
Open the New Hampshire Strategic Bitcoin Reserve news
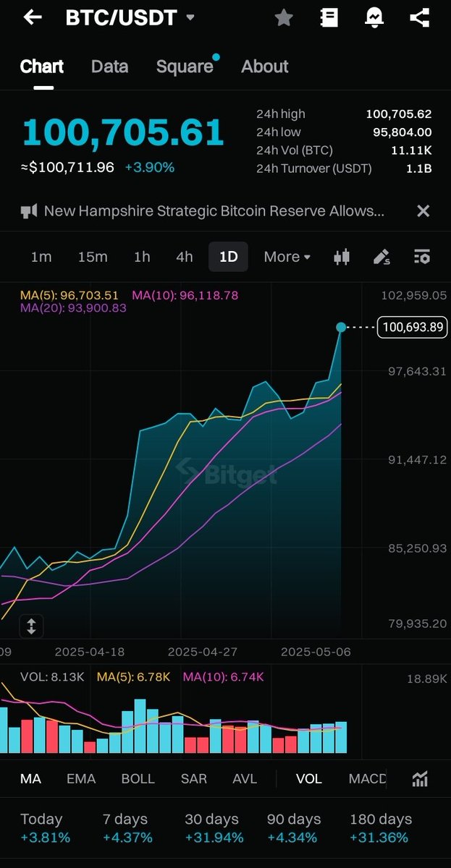point(214,211)
